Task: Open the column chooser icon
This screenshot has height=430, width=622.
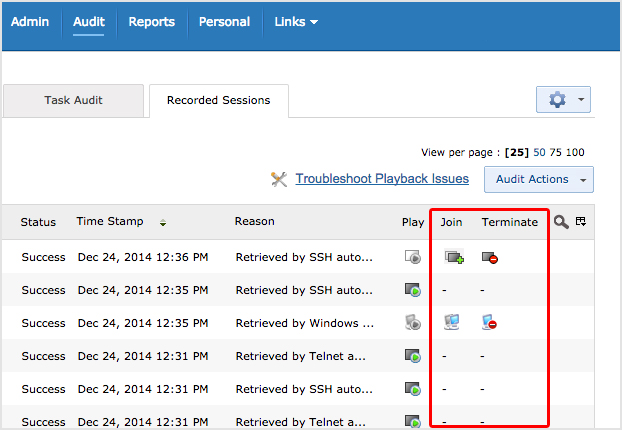Action: coord(580,221)
